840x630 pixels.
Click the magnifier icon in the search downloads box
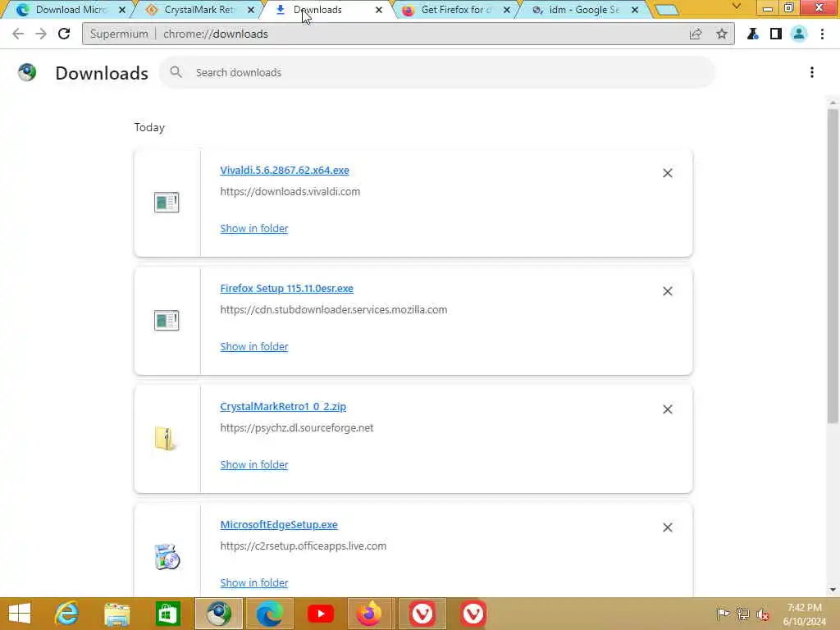click(x=176, y=72)
